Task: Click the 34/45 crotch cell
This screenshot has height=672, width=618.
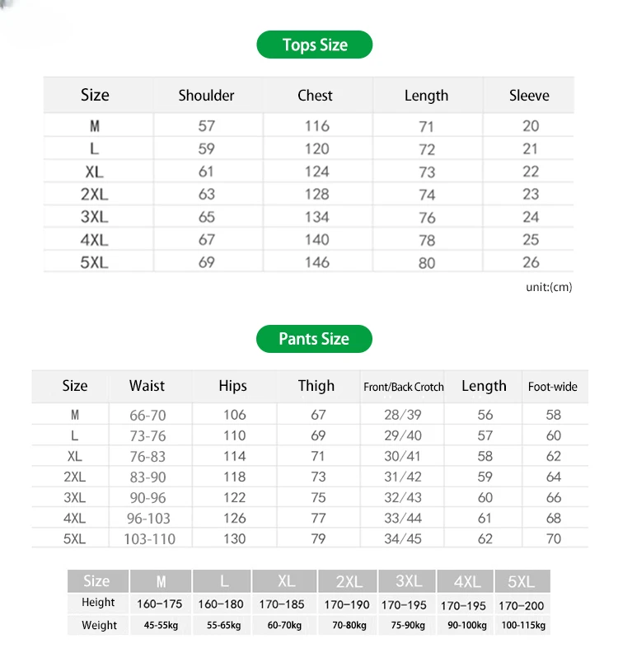Action: tap(403, 538)
